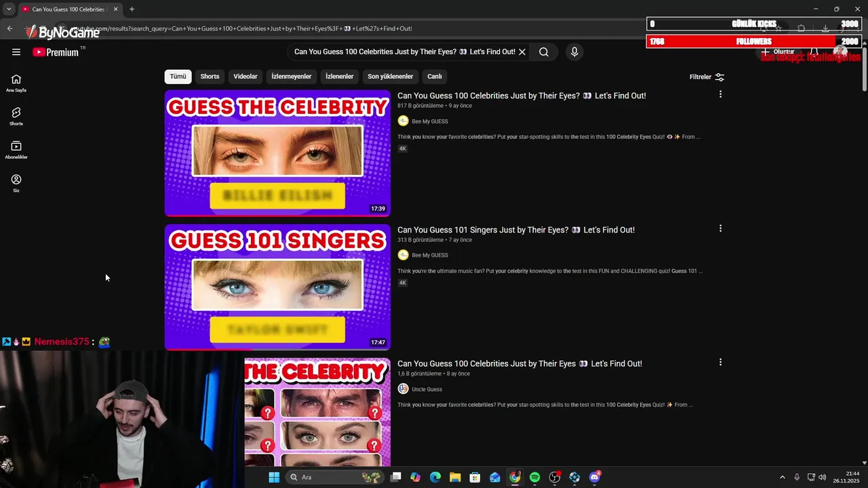
Task: Open the Siz profile section
Action: (x=16, y=183)
